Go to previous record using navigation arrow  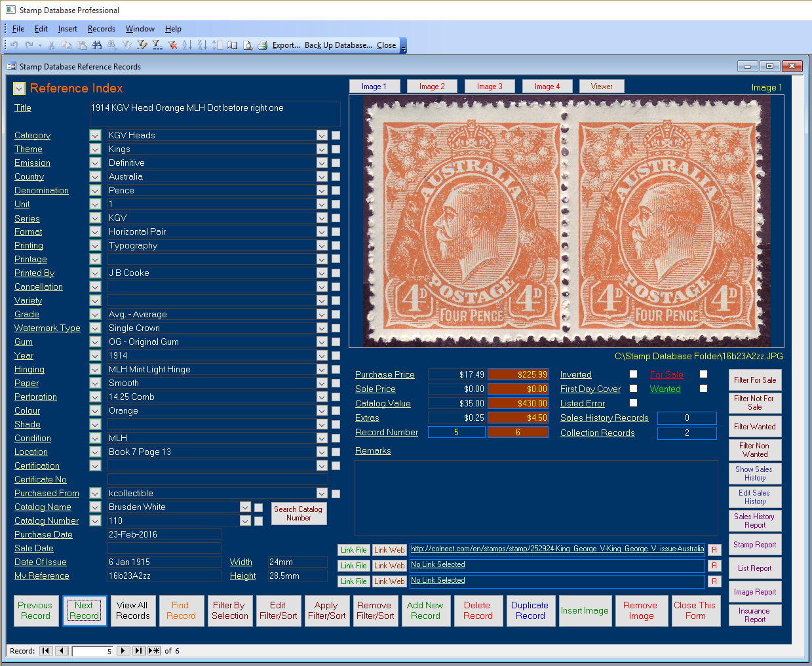click(x=62, y=651)
